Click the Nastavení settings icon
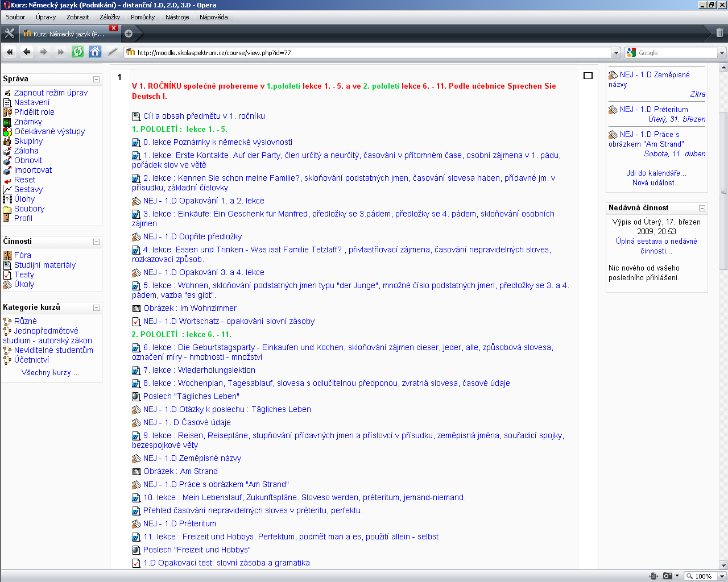 (x=7, y=102)
